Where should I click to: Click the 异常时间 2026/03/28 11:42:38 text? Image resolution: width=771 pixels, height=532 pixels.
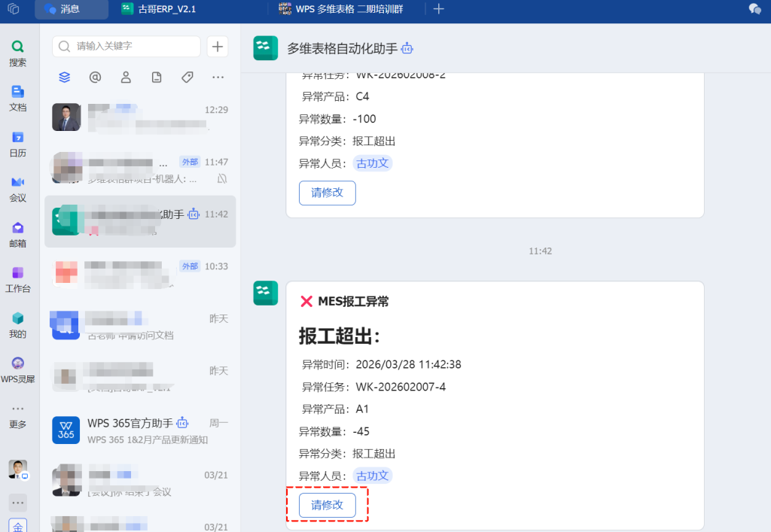tap(381, 364)
